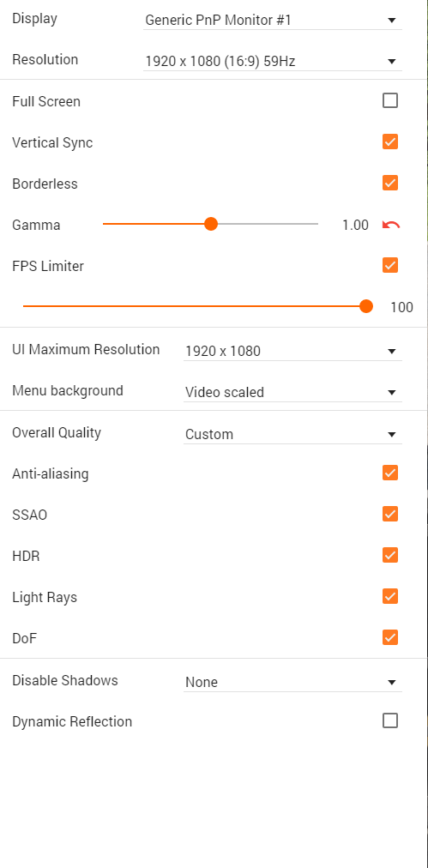The height and width of the screenshot is (868, 428).
Task: Disable the Vertical Sync checkbox
Action: (390, 142)
